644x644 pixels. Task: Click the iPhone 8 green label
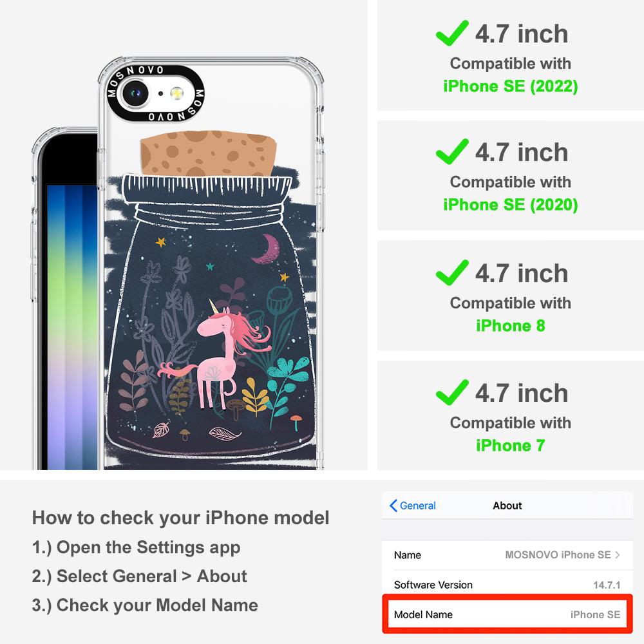point(511,326)
